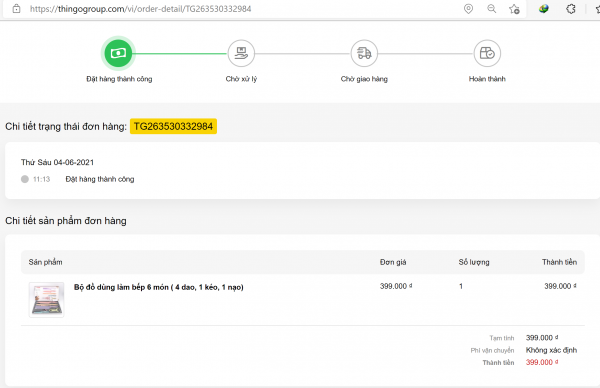This screenshot has width=600, height=388.
Task: Click the Hoàn thành step label
Action: click(487, 79)
